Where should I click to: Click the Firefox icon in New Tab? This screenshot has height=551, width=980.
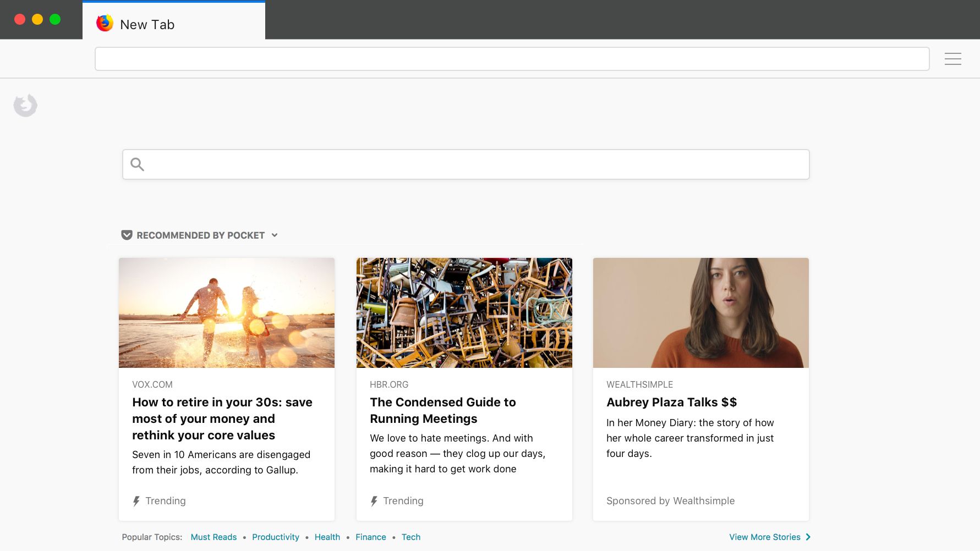105,24
